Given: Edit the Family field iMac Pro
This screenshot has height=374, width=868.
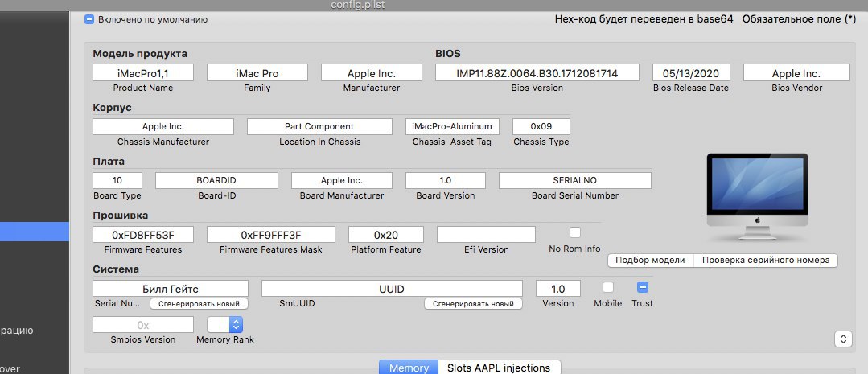Looking at the screenshot, I should coord(257,73).
